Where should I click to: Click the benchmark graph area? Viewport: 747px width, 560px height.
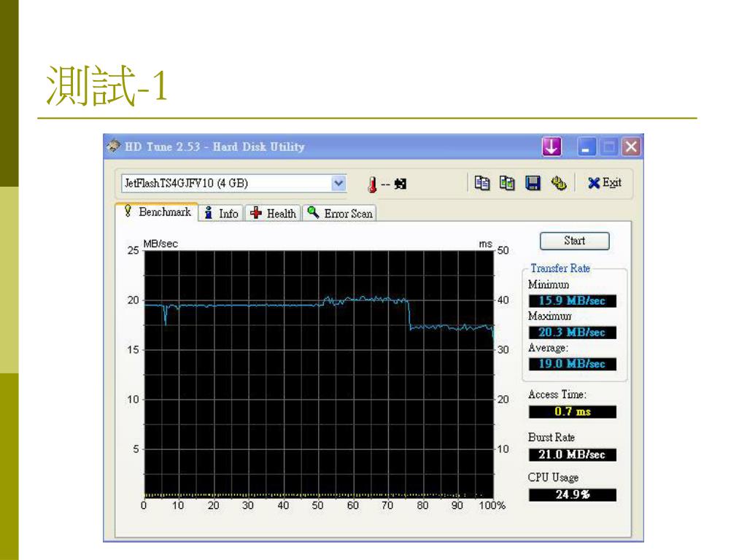(319, 375)
